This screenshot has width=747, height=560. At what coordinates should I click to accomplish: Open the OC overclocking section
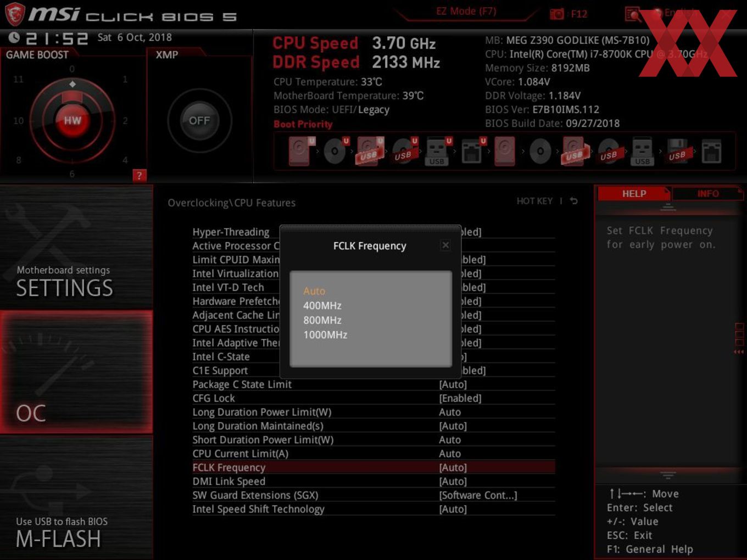click(x=76, y=372)
